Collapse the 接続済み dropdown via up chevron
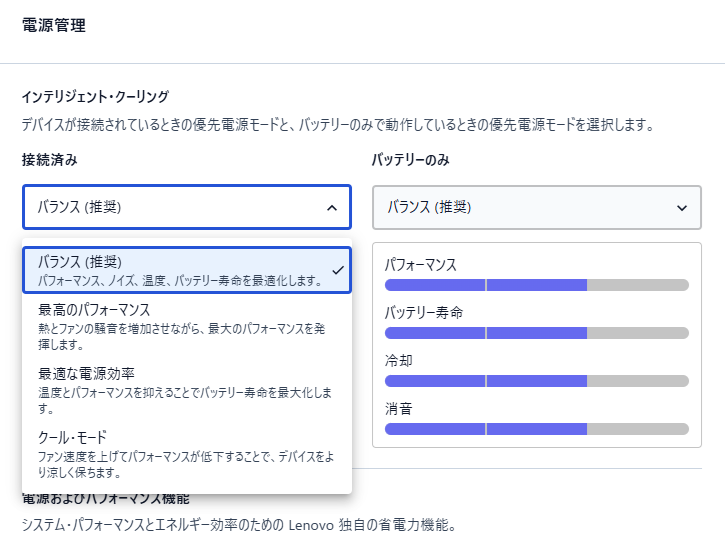 click(332, 208)
